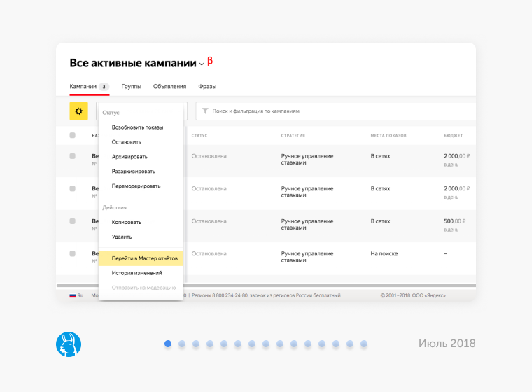532x392 pixels.
Task: Select 'Возобновить показы' from the menu
Action: 137,127
